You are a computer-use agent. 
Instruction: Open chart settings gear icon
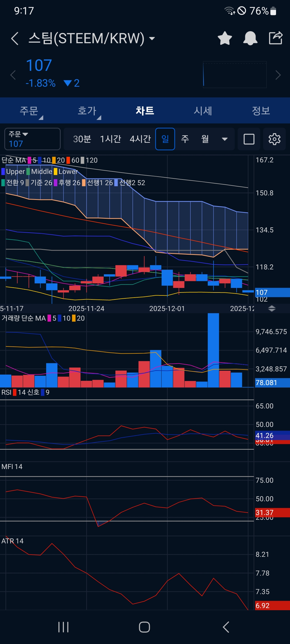point(274,139)
